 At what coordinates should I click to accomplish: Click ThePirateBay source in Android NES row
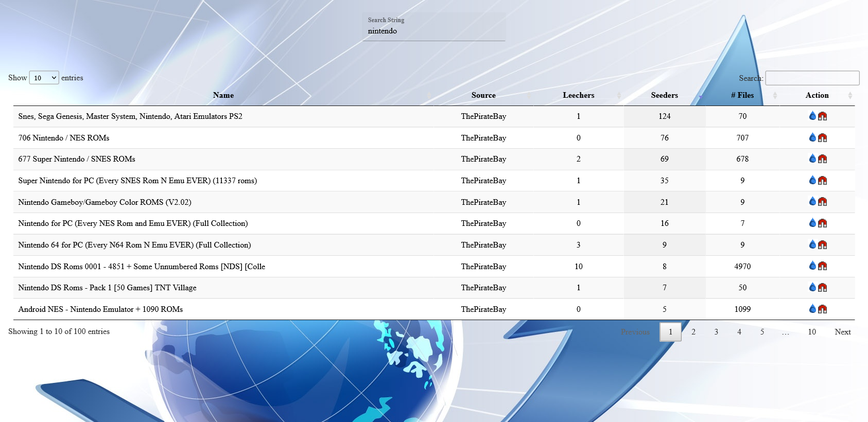coord(483,309)
